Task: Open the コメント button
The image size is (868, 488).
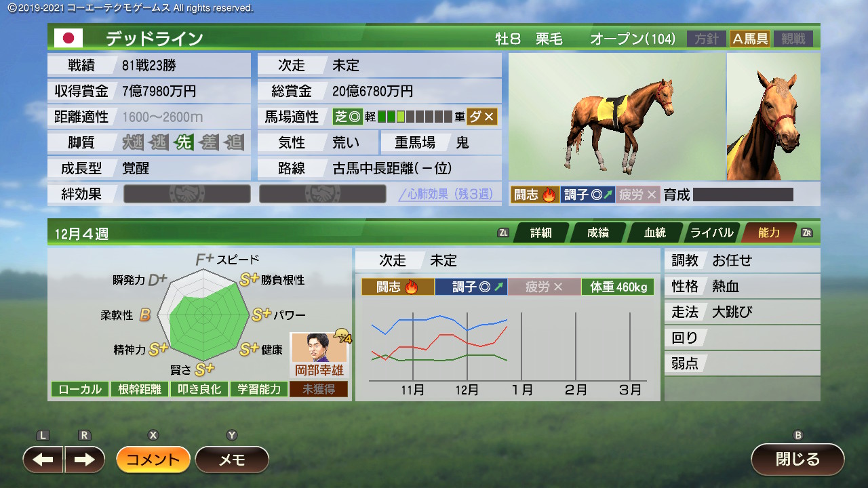Action: 153,460
